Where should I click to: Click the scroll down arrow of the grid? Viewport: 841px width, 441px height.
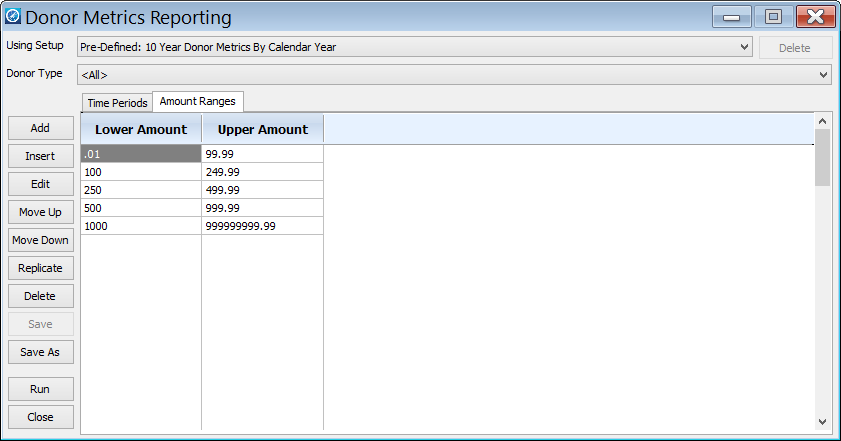point(822,422)
